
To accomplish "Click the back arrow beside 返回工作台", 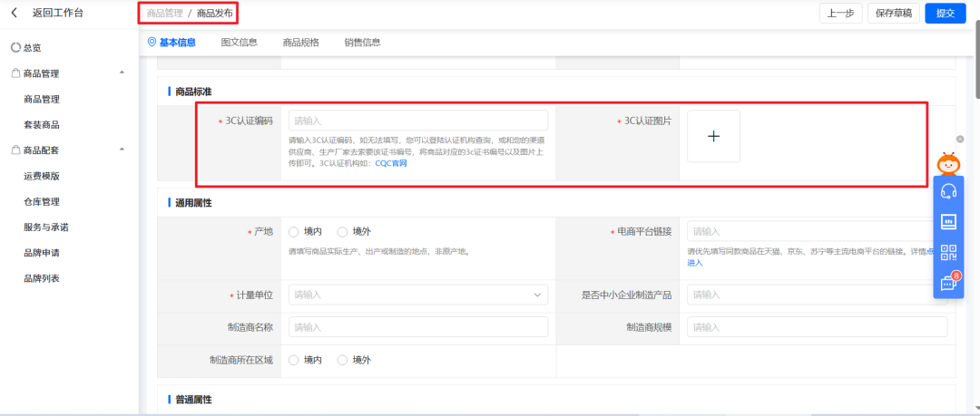I will [14, 13].
